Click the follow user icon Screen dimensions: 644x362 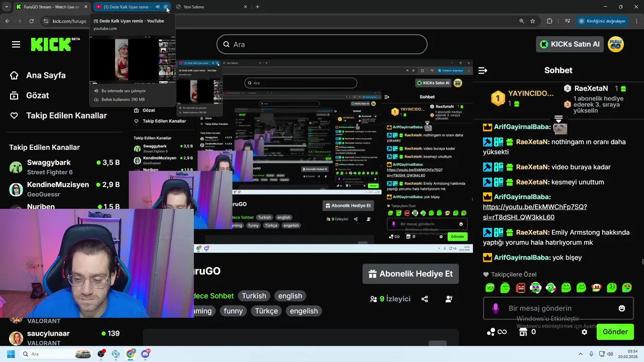(x=449, y=299)
